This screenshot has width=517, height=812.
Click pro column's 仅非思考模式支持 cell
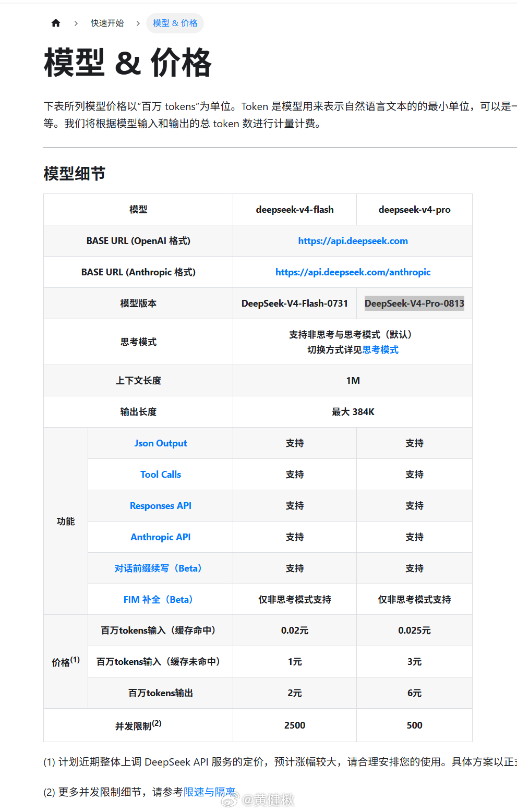point(414,600)
